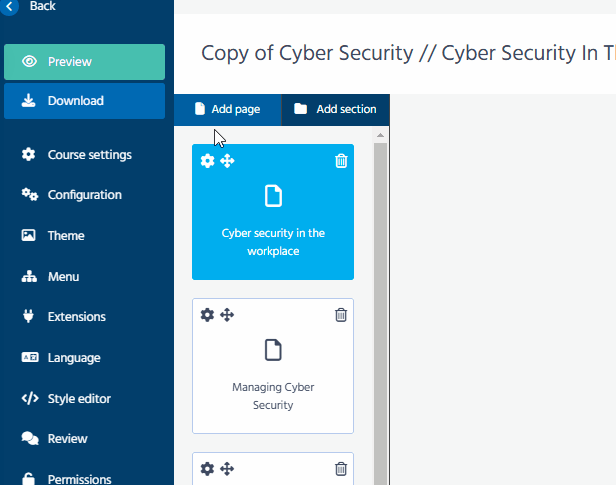Screen dimensions: 616x485
Task: Open Configuration in the sidebar
Action: click(84, 195)
